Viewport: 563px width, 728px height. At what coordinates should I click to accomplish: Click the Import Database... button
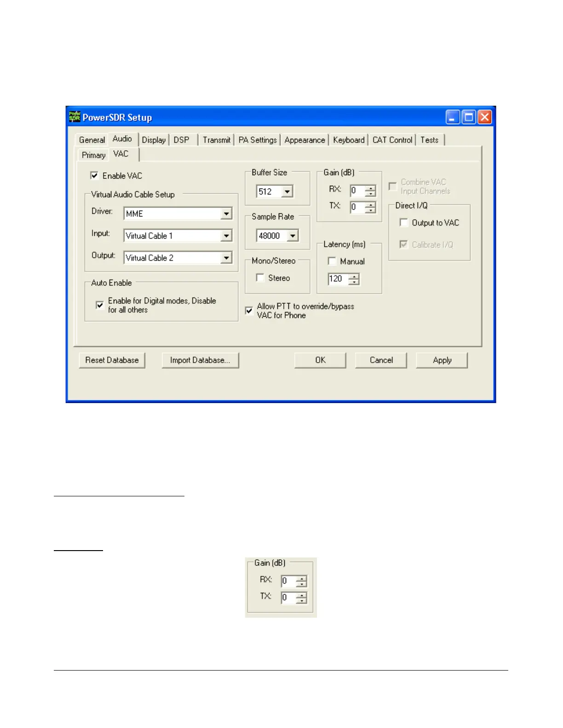click(200, 360)
